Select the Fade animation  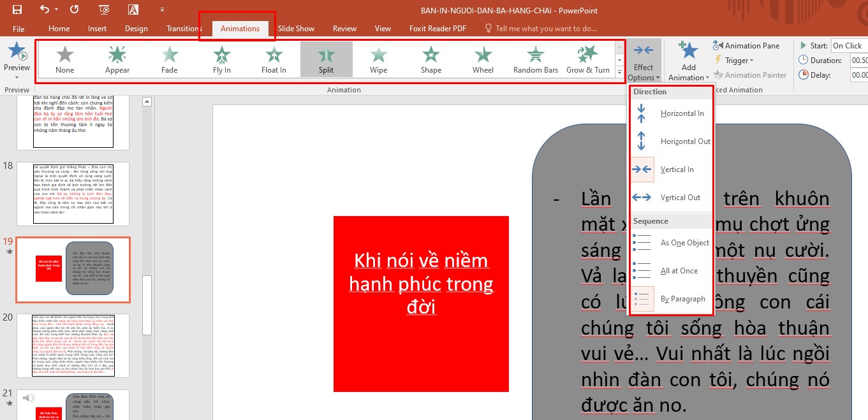pyautogui.click(x=169, y=59)
